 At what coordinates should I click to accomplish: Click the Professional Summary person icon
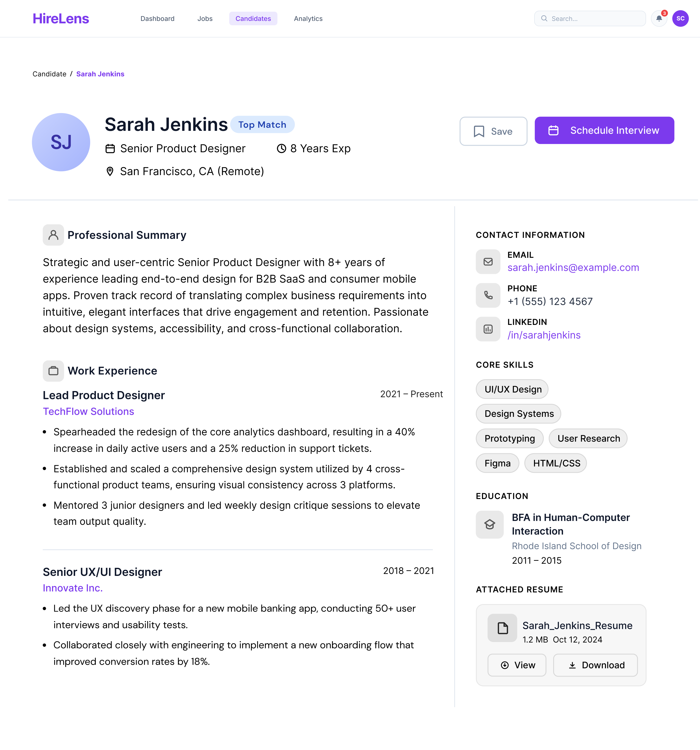53,235
